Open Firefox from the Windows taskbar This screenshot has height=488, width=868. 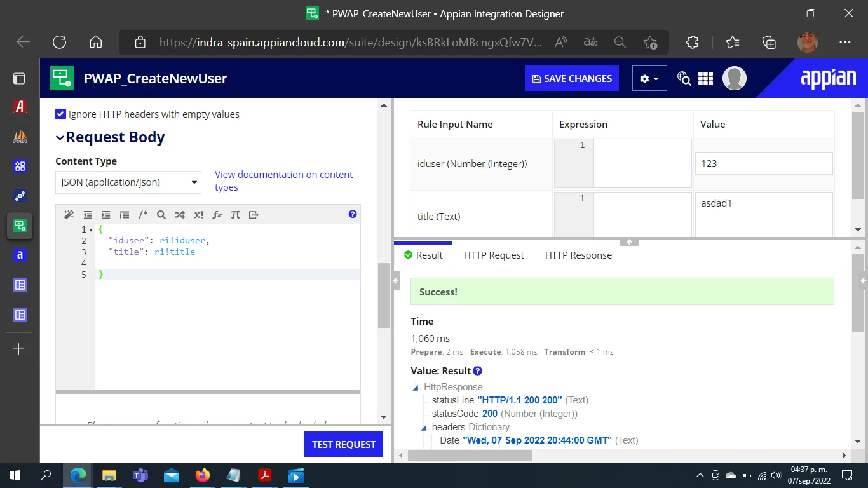tap(203, 475)
